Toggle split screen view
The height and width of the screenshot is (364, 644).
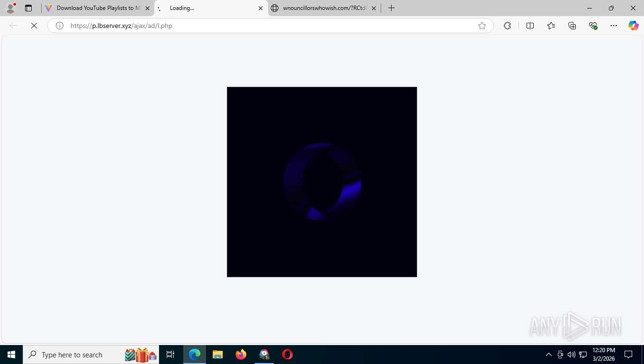530,26
